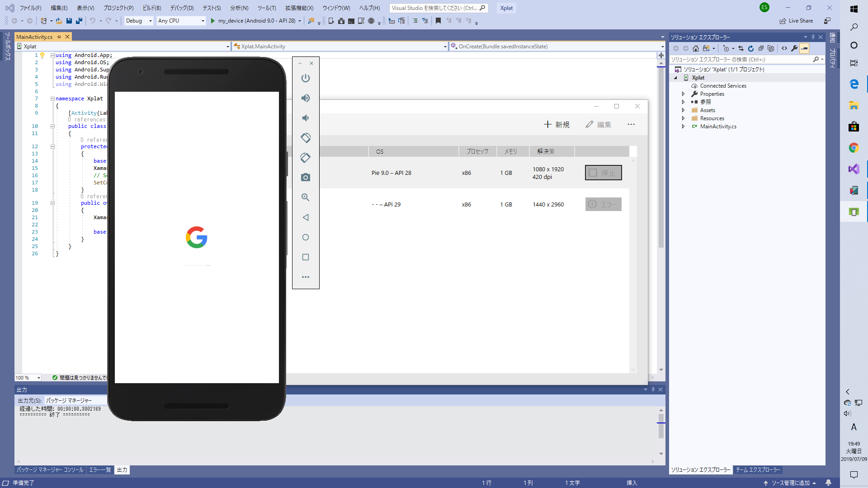Click emulator volume up icon
Viewport: 868px width, 488px height.
click(306, 98)
